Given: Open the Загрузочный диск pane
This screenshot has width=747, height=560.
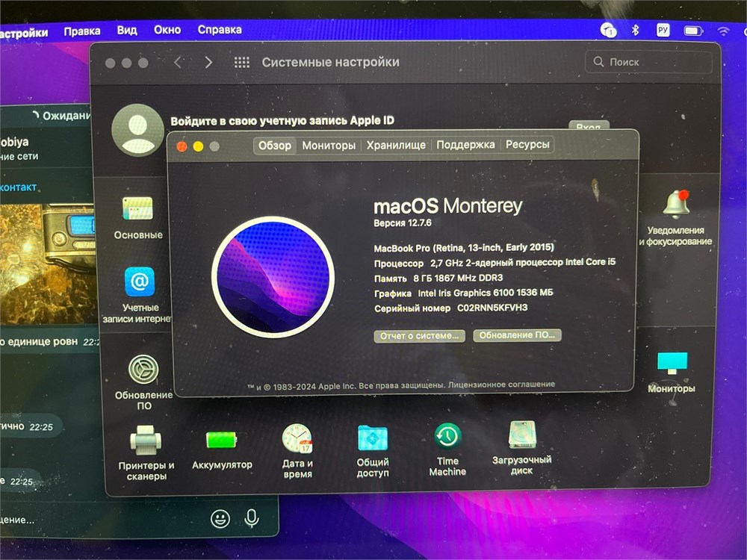Looking at the screenshot, I should (522, 435).
